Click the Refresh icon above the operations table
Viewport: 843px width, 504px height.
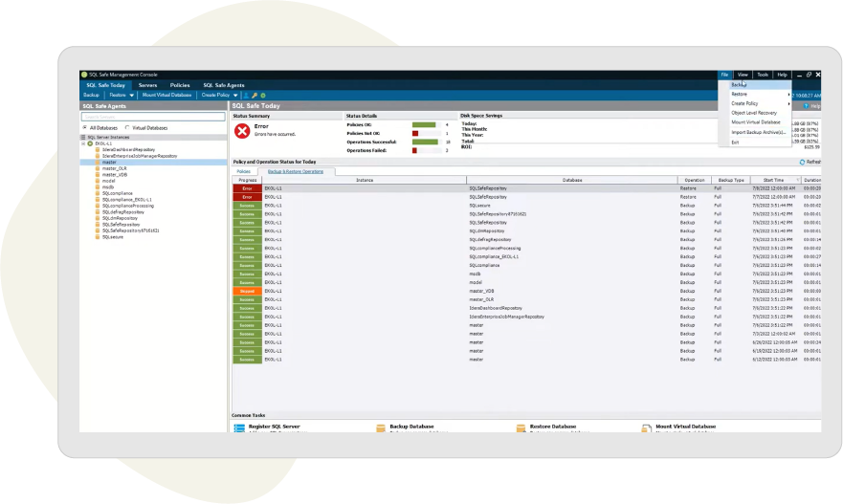click(x=802, y=163)
